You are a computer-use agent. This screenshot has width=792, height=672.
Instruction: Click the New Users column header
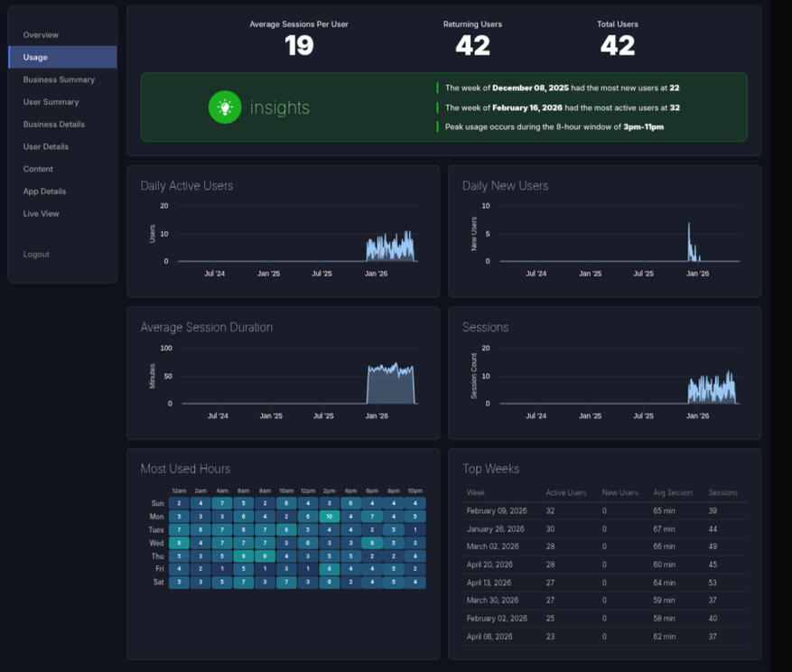click(x=620, y=492)
